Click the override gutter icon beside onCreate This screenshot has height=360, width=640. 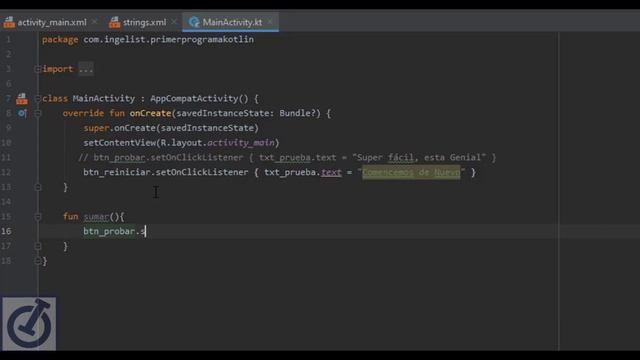pos(22,113)
